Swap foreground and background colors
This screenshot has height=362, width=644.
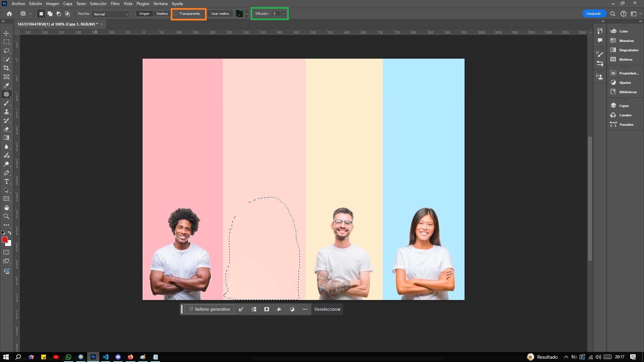click(9, 233)
